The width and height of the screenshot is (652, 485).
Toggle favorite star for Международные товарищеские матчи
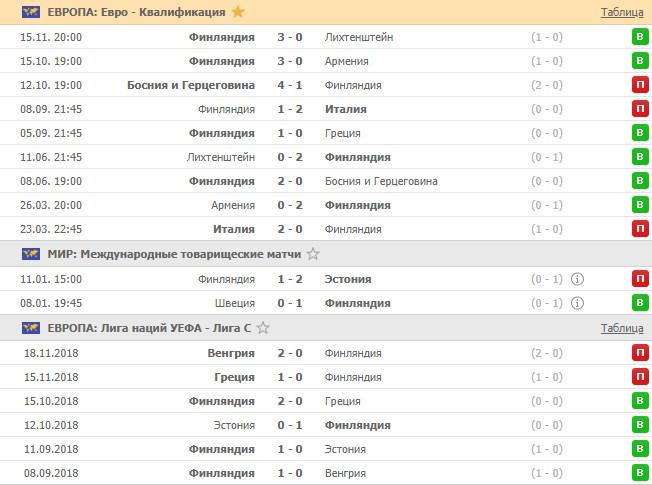coord(313,254)
